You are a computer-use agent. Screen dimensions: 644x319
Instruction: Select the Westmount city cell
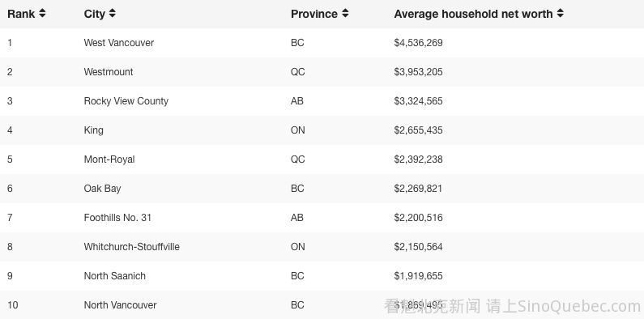[x=109, y=72]
